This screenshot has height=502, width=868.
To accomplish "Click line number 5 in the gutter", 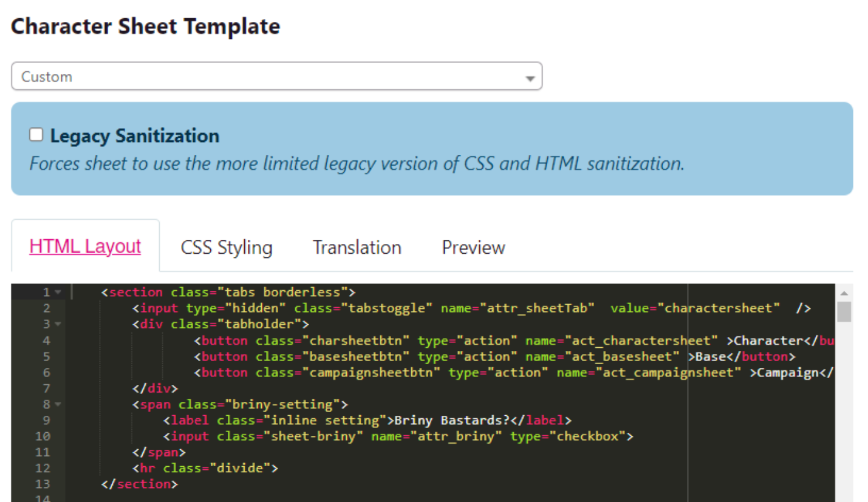I will (x=47, y=356).
